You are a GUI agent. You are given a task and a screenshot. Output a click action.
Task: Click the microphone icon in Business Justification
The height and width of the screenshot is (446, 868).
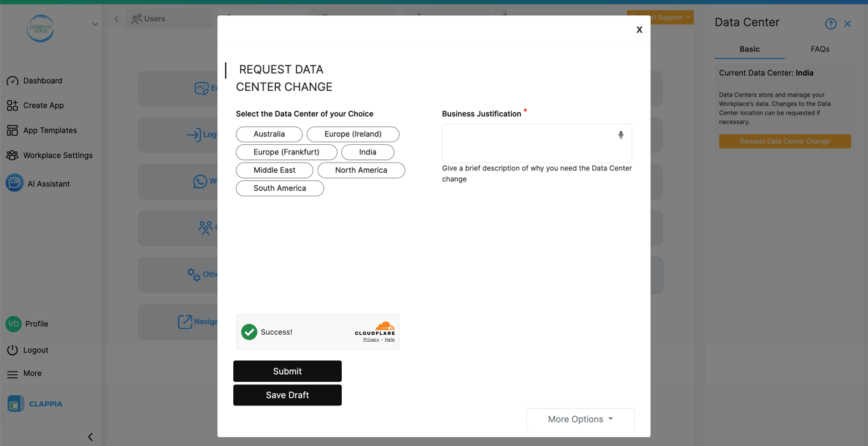[621, 135]
